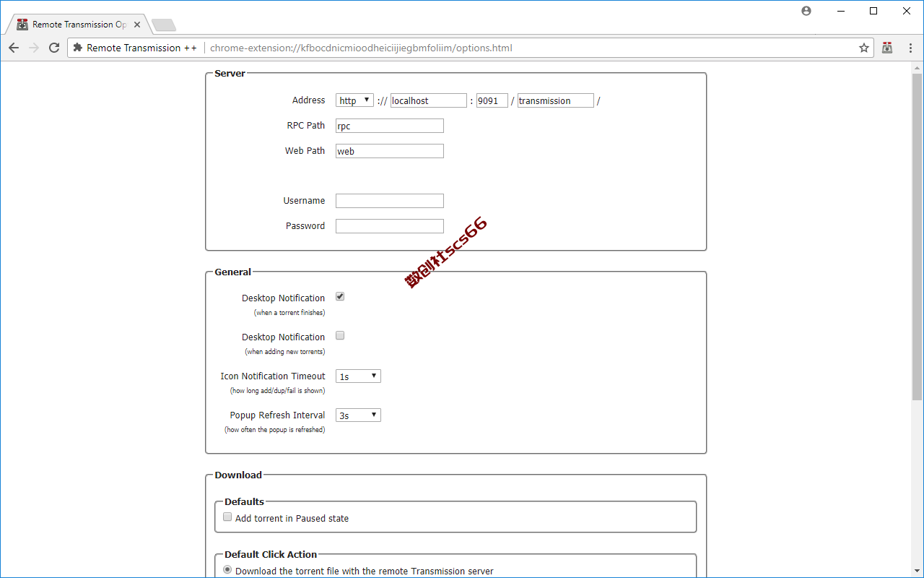Click the address bar URL
This screenshot has width=924, height=578.
[x=361, y=48]
